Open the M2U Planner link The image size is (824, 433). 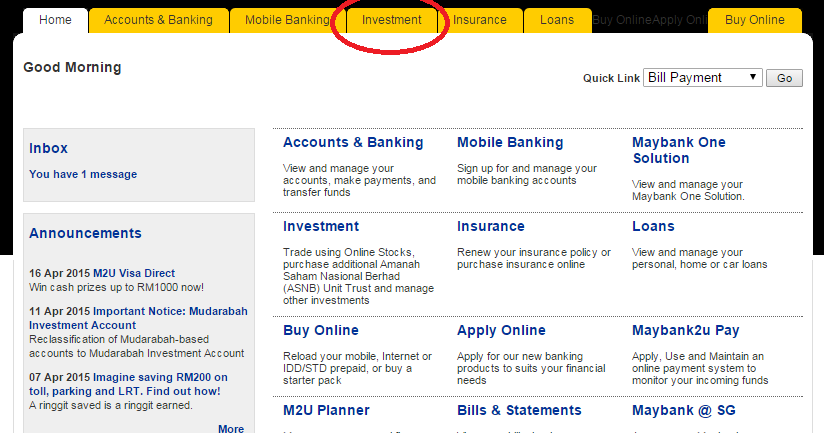326,410
